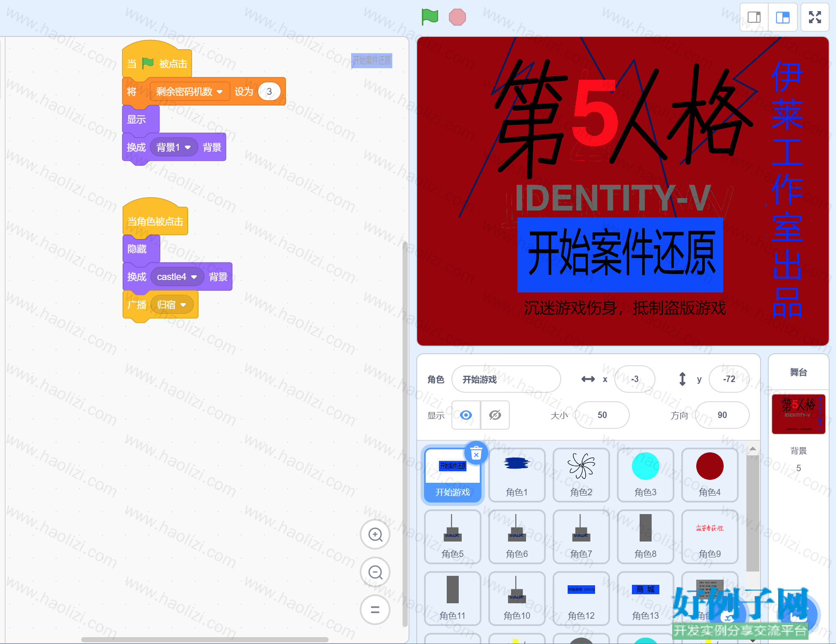Reset workspace zoom to default

(x=375, y=610)
